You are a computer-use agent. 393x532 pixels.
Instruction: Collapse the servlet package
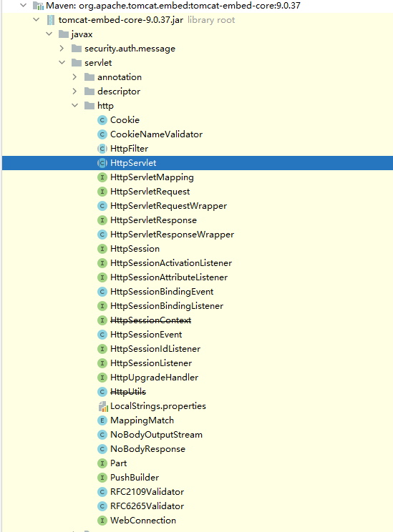62,62
